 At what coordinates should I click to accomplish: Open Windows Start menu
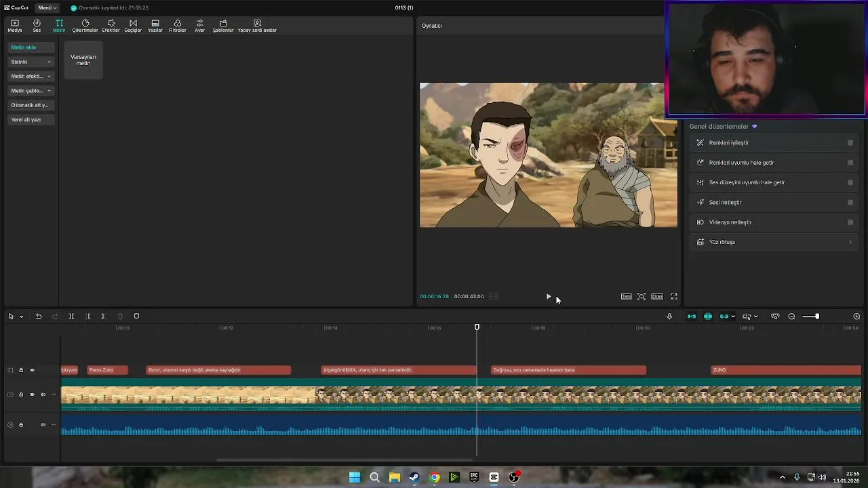355,477
